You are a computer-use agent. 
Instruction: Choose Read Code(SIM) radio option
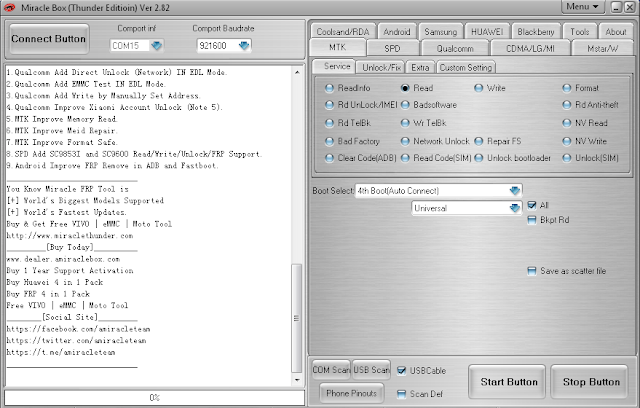coord(436,158)
